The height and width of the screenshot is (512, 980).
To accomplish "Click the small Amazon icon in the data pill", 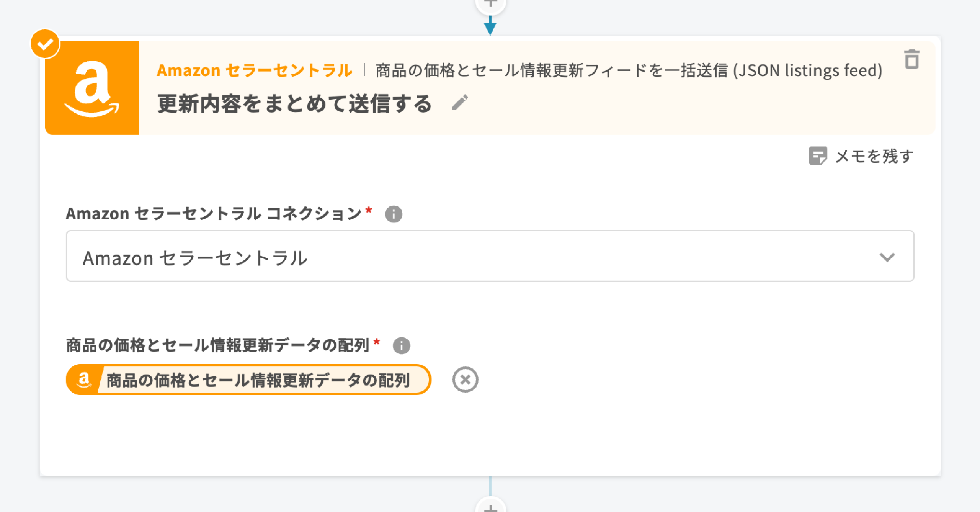I will tap(83, 380).
